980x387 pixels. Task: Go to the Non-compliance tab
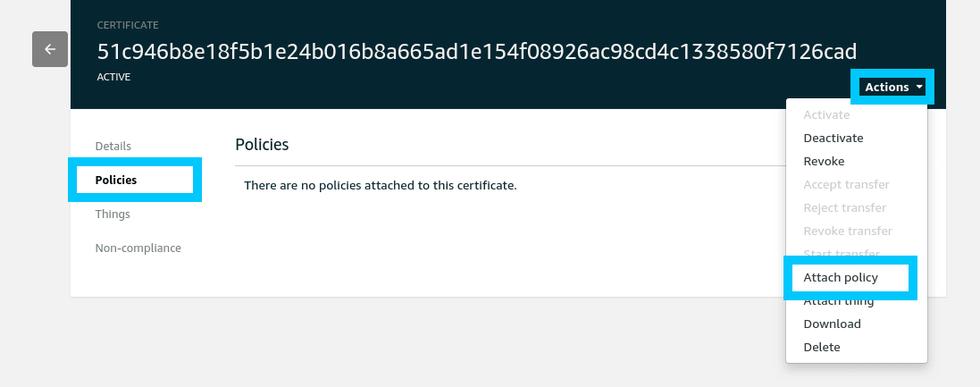pyautogui.click(x=138, y=248)
